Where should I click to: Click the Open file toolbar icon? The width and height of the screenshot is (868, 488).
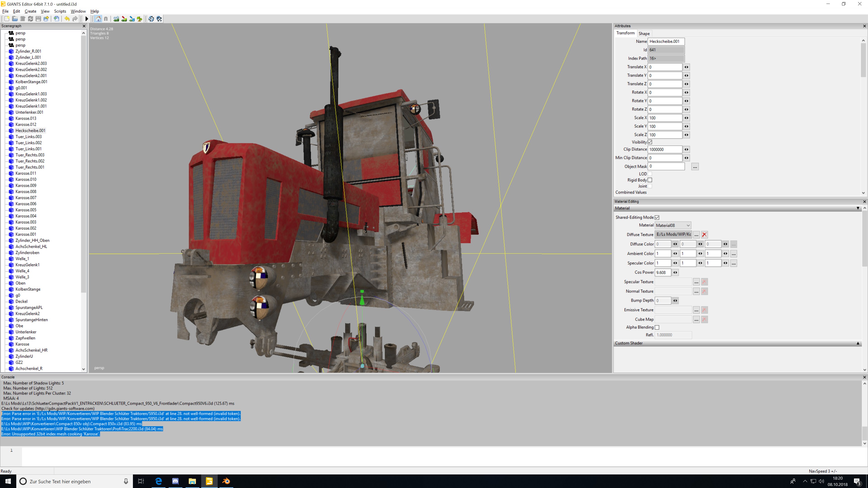pos(14,19)
